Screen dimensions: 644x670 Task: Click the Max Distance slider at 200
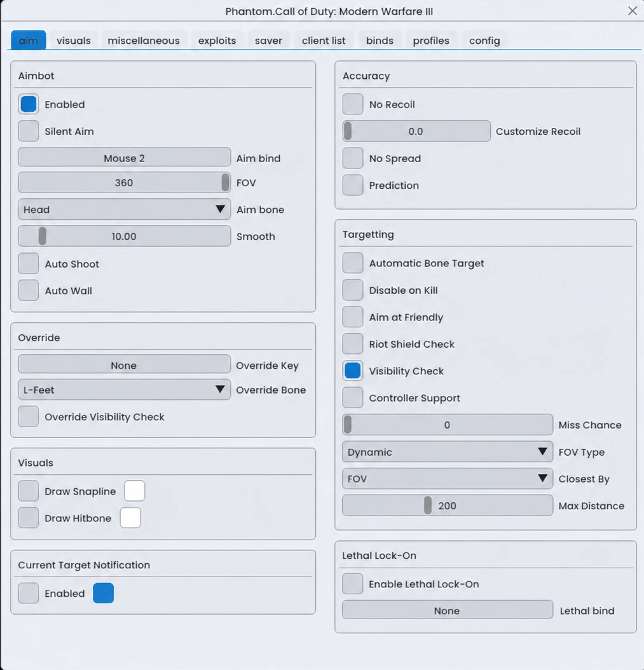(x=448, y=505)
